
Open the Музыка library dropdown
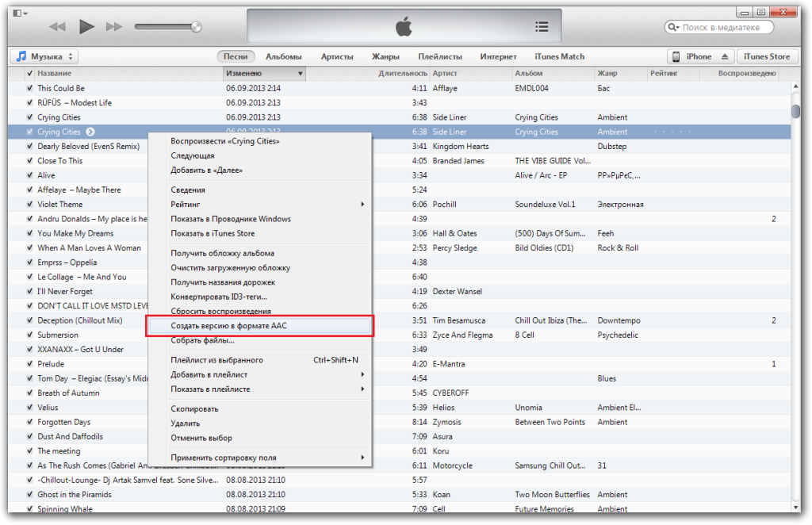[44, 57]
